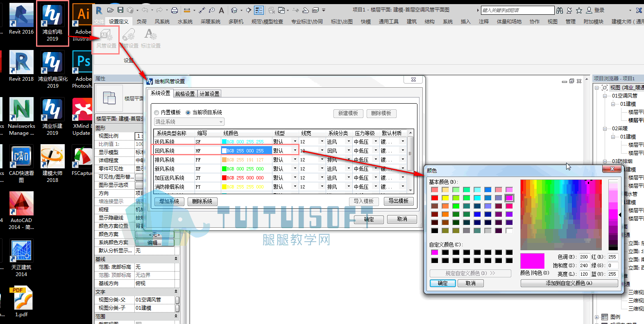Screen dimensions: 644x324
Task: Pick the red swatch in basic colors
Action: (435, 198)
